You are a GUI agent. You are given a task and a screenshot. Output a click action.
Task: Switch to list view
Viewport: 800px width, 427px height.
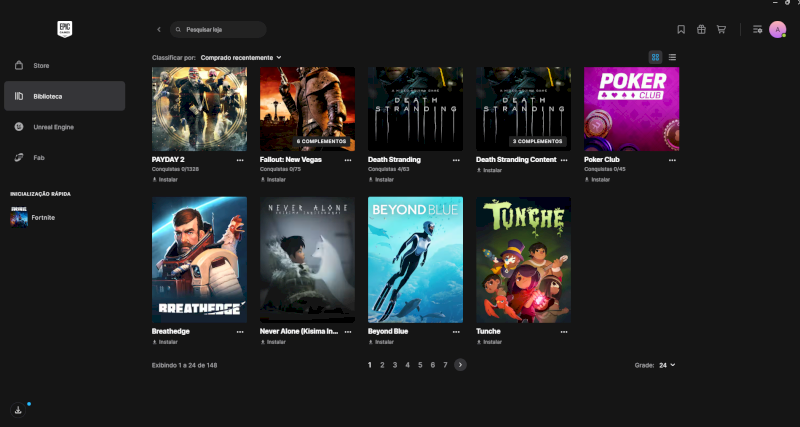tap(672, 57)
